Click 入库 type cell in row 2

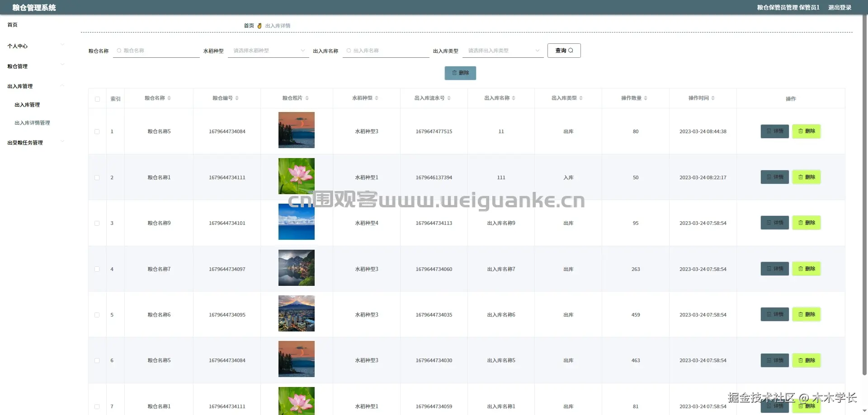pyautogui.click(x=568, y=177)
